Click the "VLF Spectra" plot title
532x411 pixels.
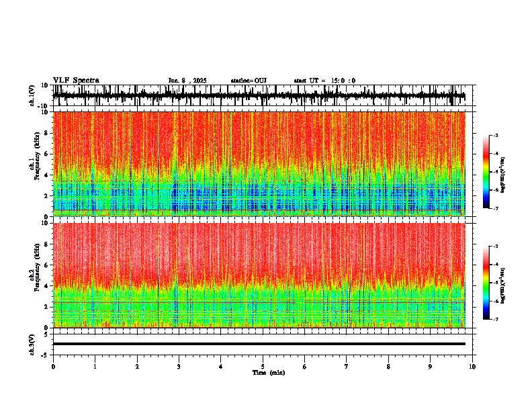pos(76,81)
